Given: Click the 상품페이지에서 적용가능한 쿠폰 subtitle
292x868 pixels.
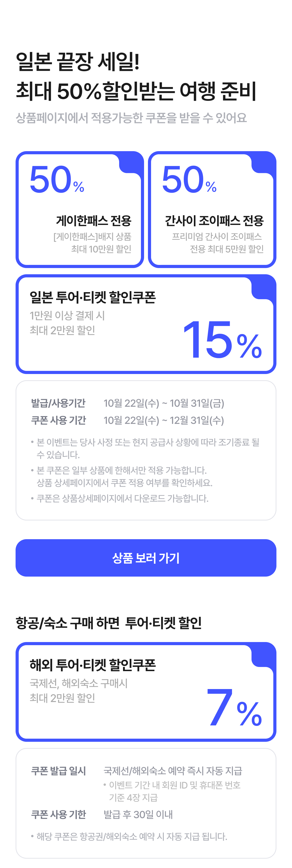Looking at the screenshot, I should (x=131, y=118).
